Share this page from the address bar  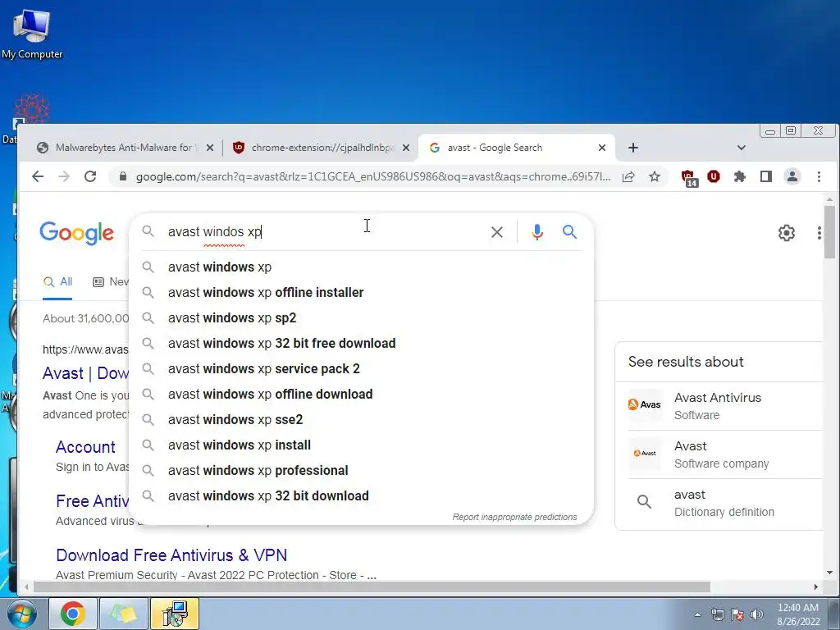[x=628, y=177]
